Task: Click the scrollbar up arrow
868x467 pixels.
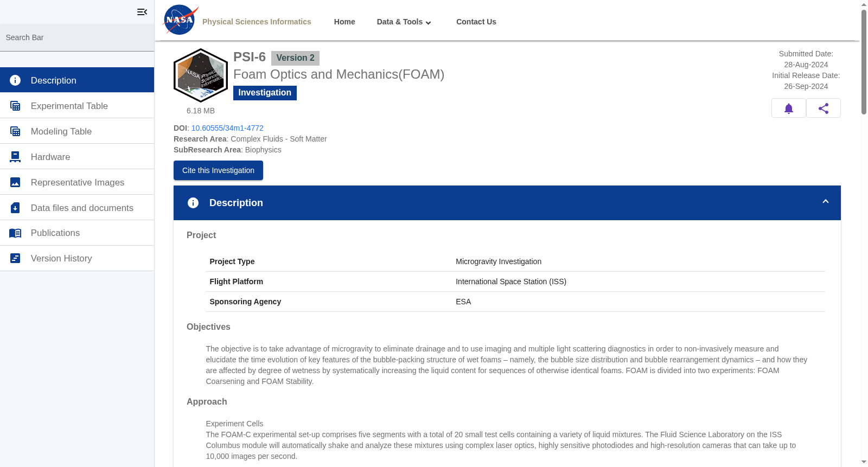Action: click(x=864, y=4)
